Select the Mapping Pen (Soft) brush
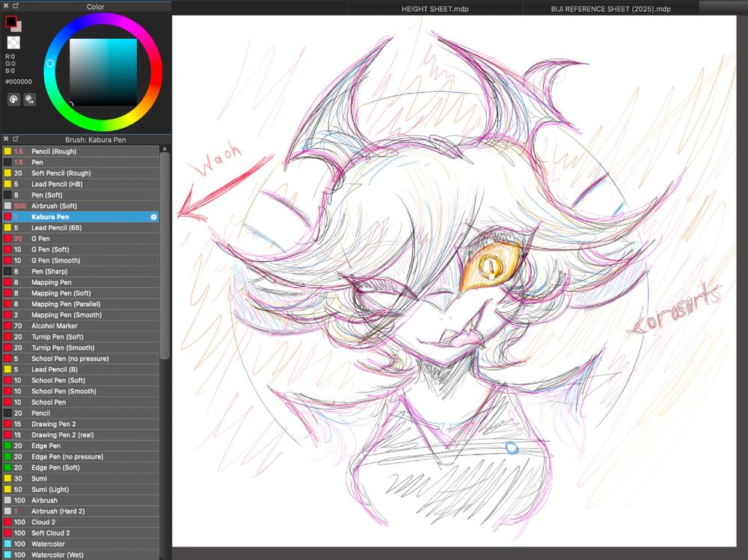The image size is (748, 560). pyautogui.click(x=81, y=293)
